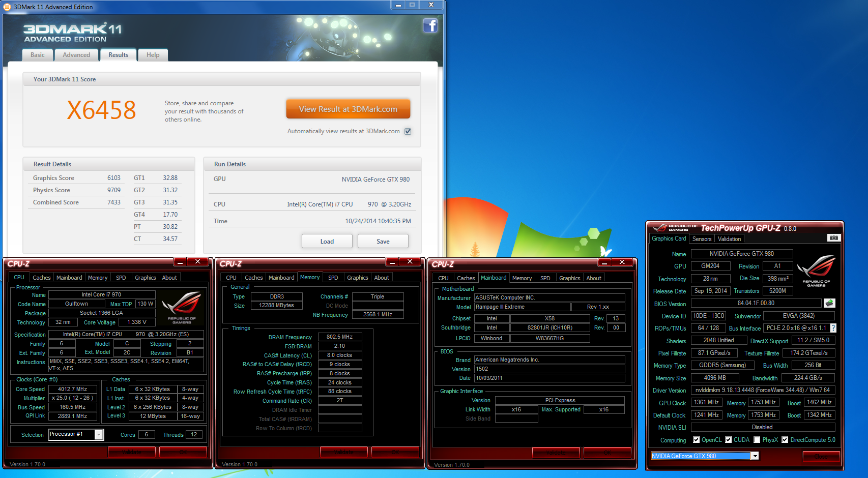The image size is (868, 478).
Task: Maximize the 3DMark 11 Advanced Edition window
Action: [x=412, y=5]
